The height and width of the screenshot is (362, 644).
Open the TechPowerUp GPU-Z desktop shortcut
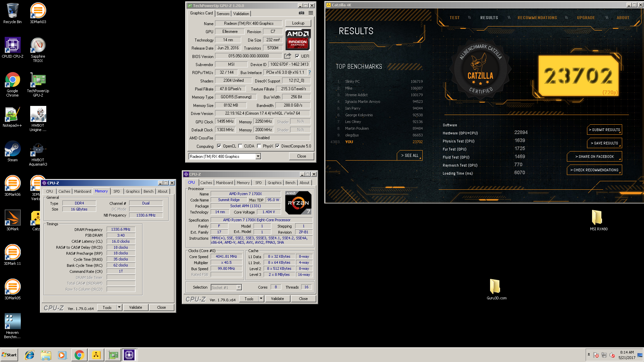pos(38,84)
